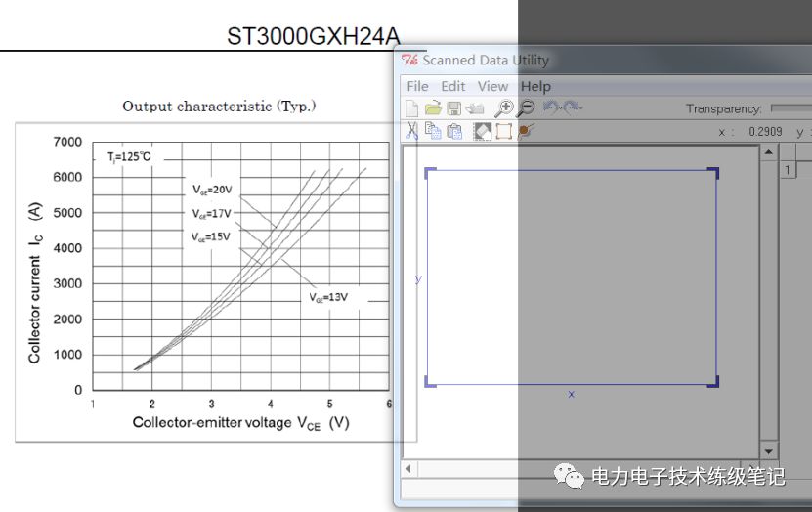This screenshot has height=512, width=812.
Task: Open the View menu
Action: 492,86
